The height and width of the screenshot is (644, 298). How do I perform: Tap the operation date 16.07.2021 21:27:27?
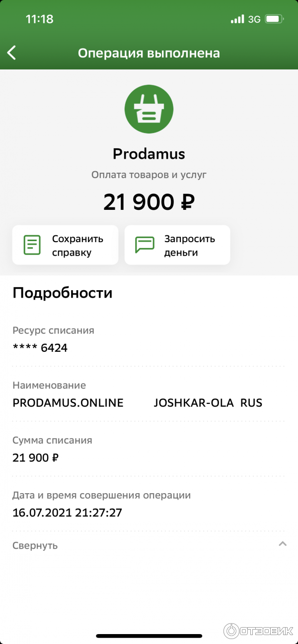(x=67, y=513)
